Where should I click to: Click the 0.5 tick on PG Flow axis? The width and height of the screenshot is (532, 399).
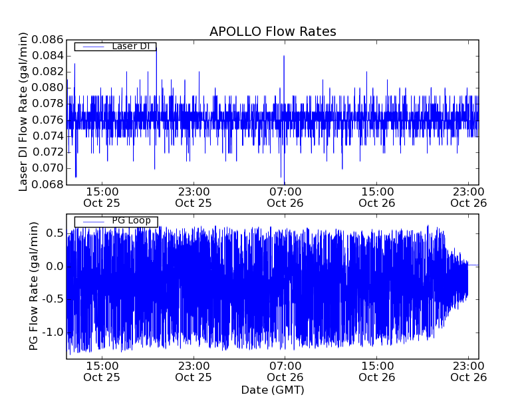click(x=55, y=233)
